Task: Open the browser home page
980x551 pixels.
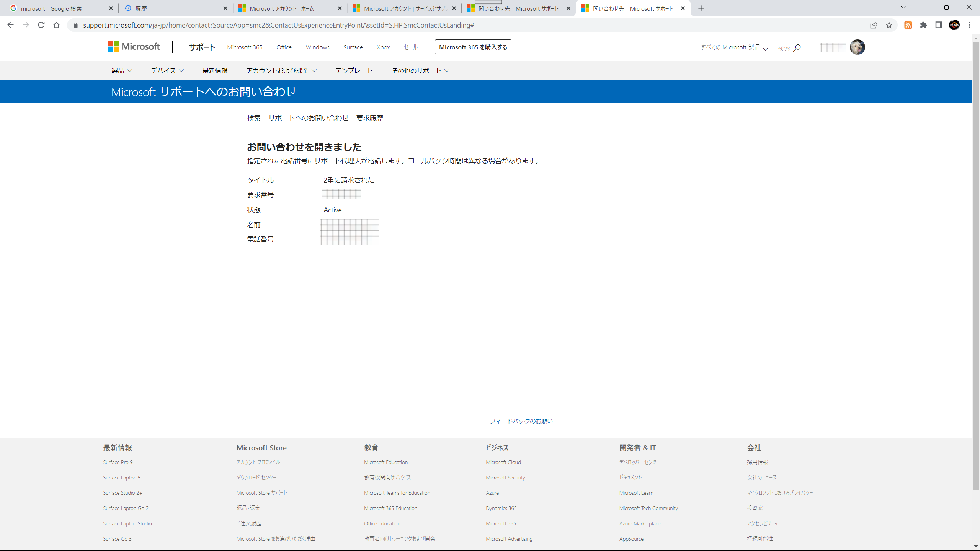Action: (56, 25)
